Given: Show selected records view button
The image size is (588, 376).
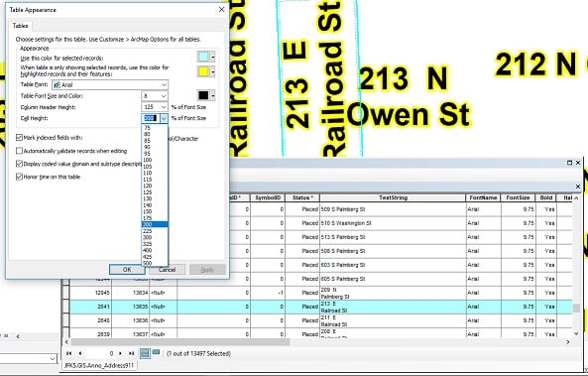Looking at the screenshot, I should tap(156, 353).
